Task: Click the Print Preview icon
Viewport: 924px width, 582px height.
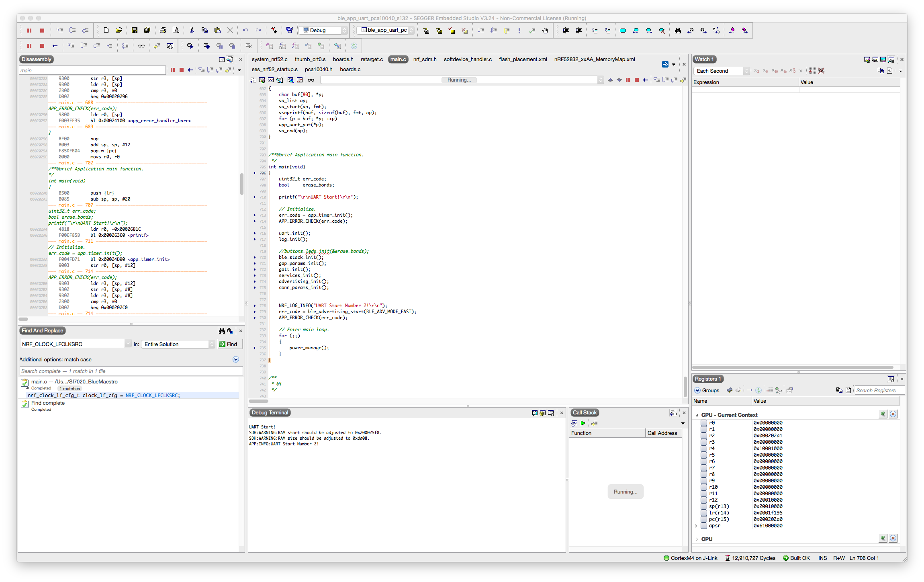Action: click(x=176, y=30)
